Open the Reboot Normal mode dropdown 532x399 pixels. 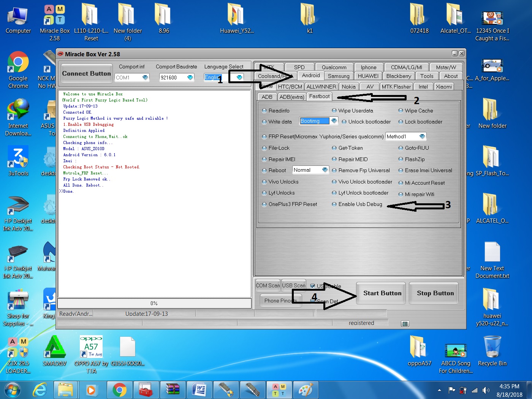coord(325,170)
